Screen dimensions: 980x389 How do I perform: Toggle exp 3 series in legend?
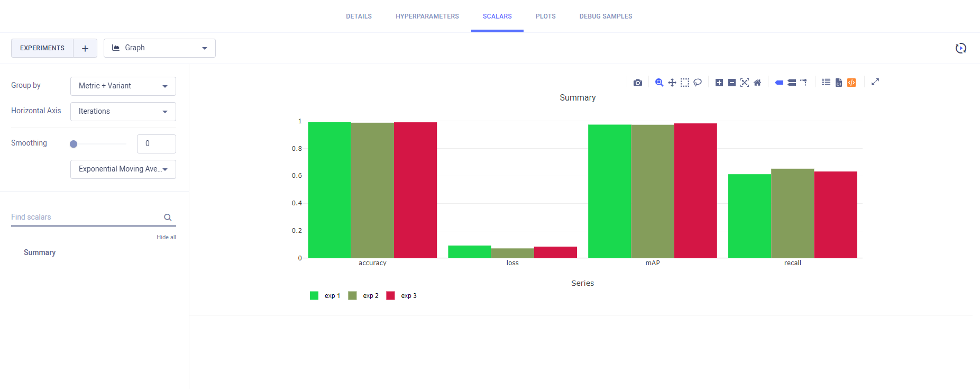[x=401, y=296]
